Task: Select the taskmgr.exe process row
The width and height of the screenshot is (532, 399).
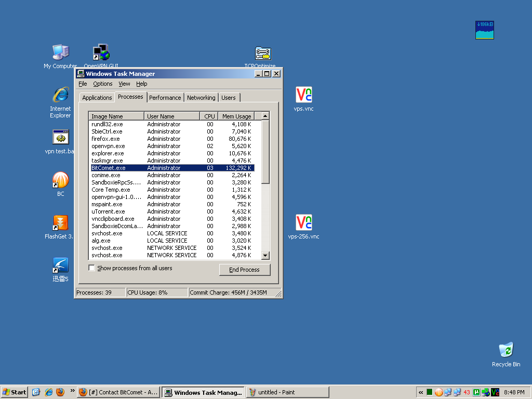Action: coord(172,161)
